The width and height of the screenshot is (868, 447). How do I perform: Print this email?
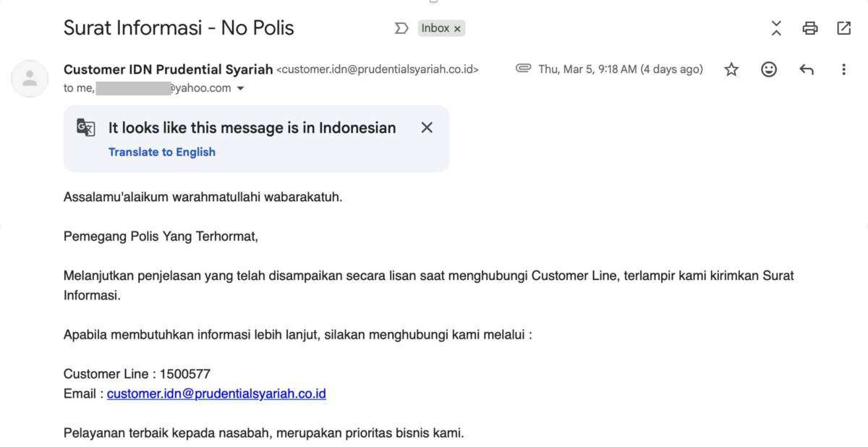(x=810, y=28)
